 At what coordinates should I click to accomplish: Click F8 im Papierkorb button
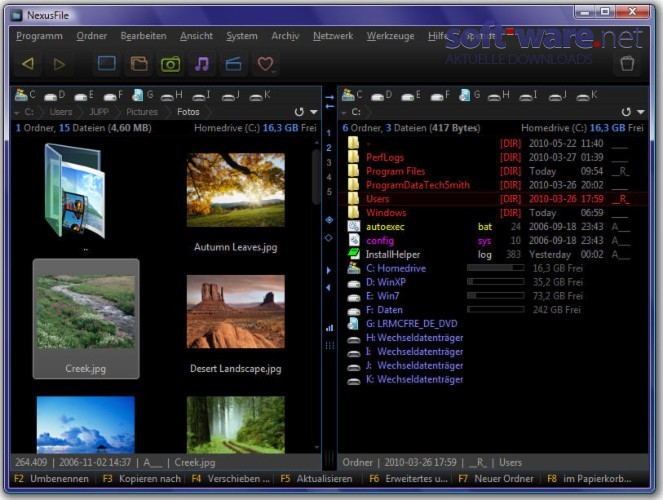point(589,479)
